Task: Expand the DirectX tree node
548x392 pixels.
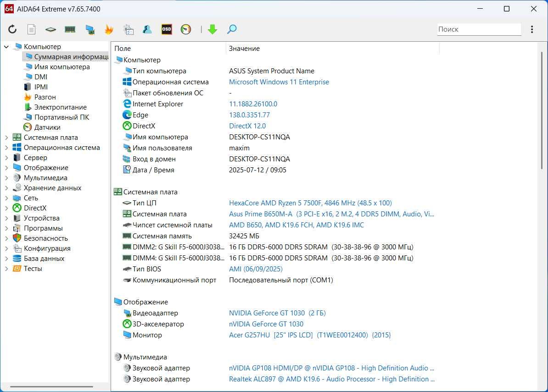Action: point(6,209)
